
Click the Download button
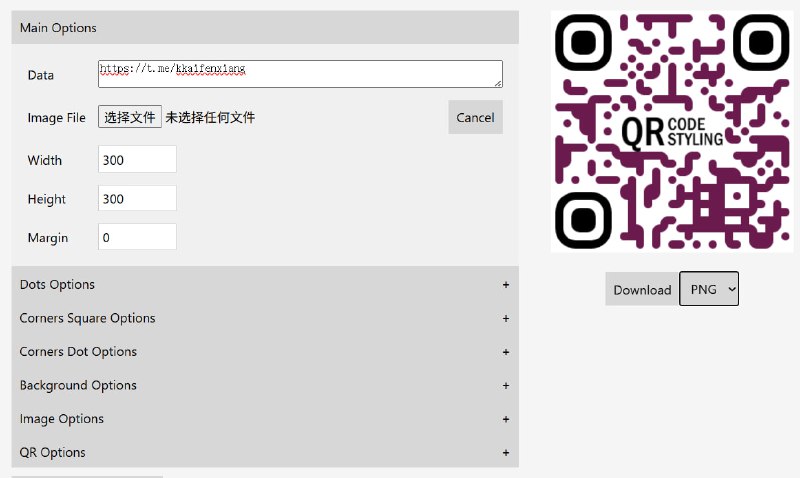point(642,289)
